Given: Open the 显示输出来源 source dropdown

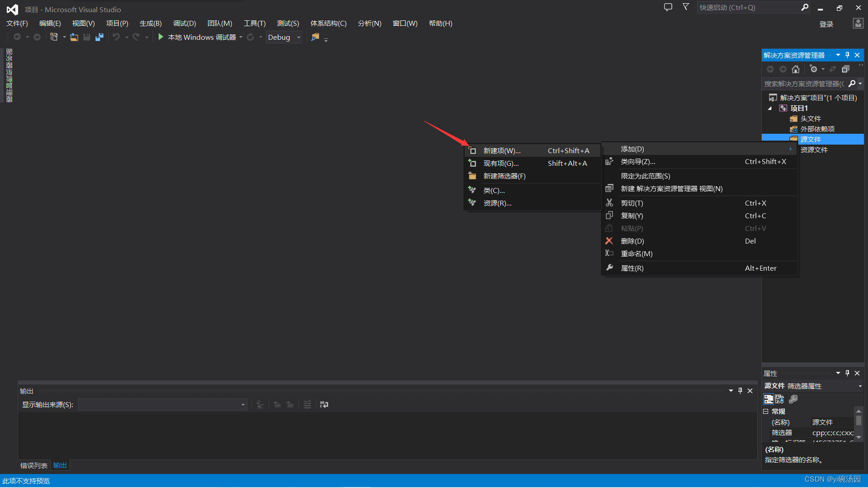Looking at the screenshot, I should pos(243,404).
